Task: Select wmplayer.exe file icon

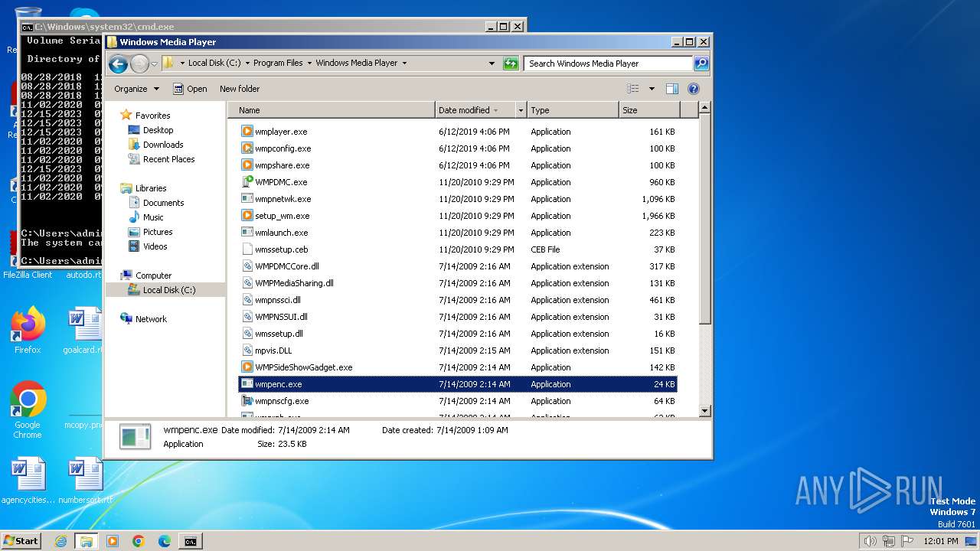Action: (x=247, y=132)
